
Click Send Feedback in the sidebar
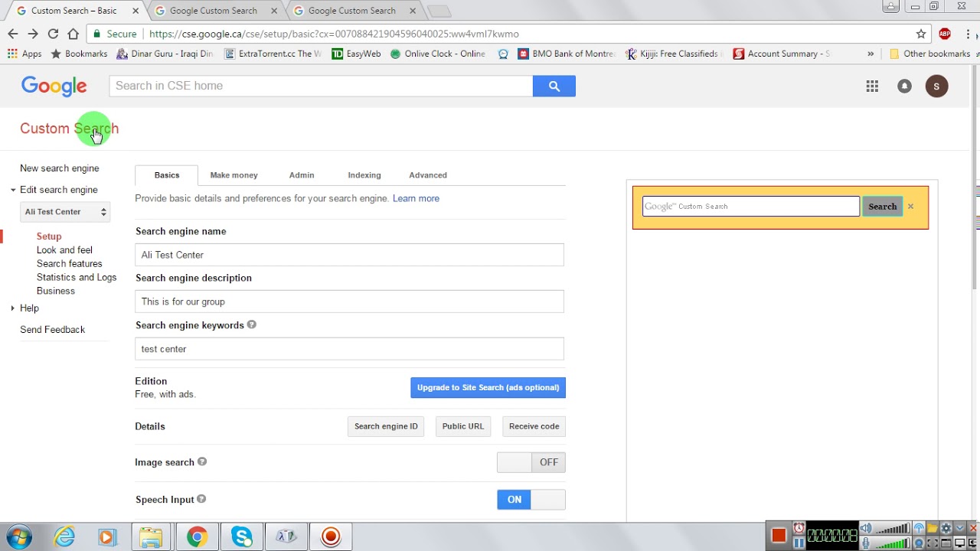click(52, 330)
